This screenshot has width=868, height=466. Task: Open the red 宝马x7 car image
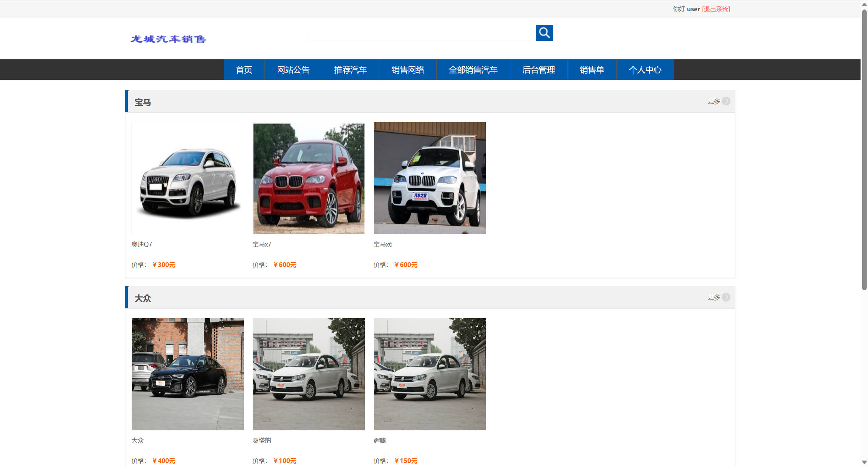(309, 178)
